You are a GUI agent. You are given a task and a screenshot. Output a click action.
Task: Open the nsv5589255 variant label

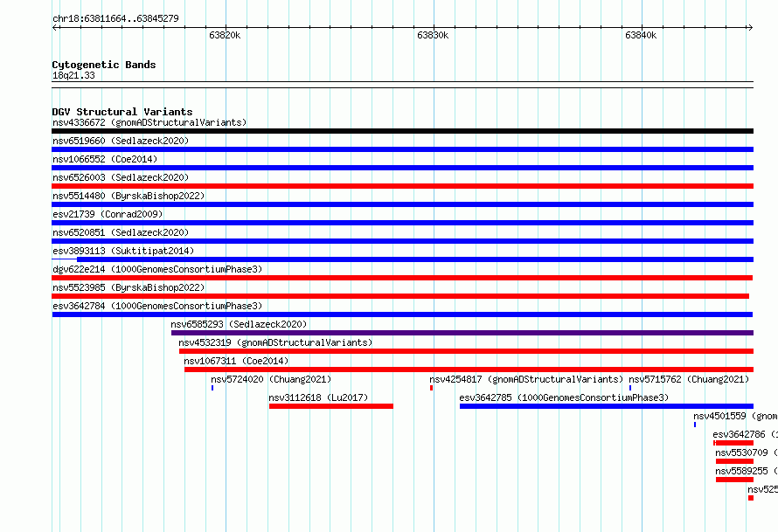(747, 471)
